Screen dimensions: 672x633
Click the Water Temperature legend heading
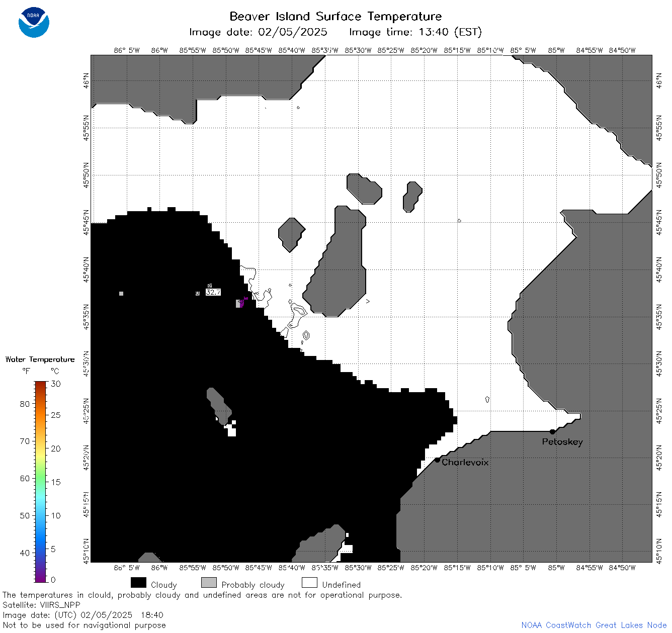tap(40, 359)
